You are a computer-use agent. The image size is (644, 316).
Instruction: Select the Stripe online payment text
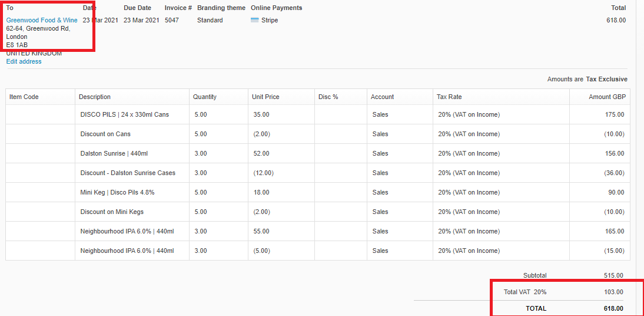point(270,20)
